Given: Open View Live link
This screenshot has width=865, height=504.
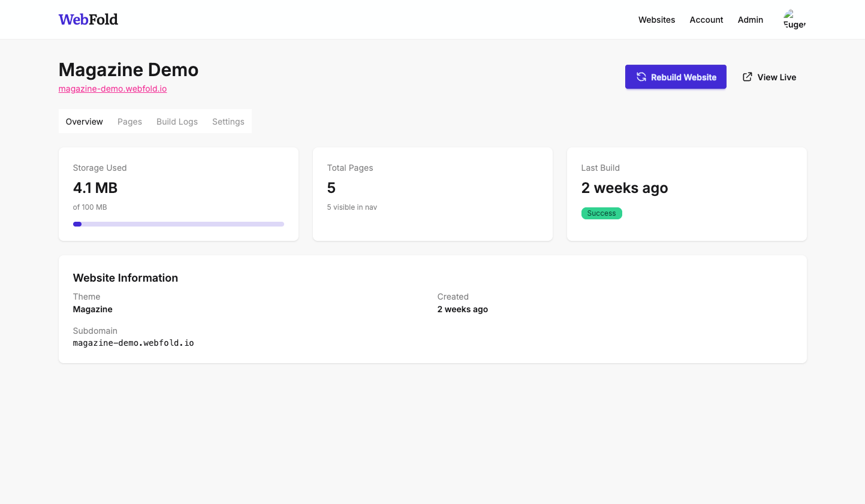Looking at the screenshot, I should click(x=769, y=77).
